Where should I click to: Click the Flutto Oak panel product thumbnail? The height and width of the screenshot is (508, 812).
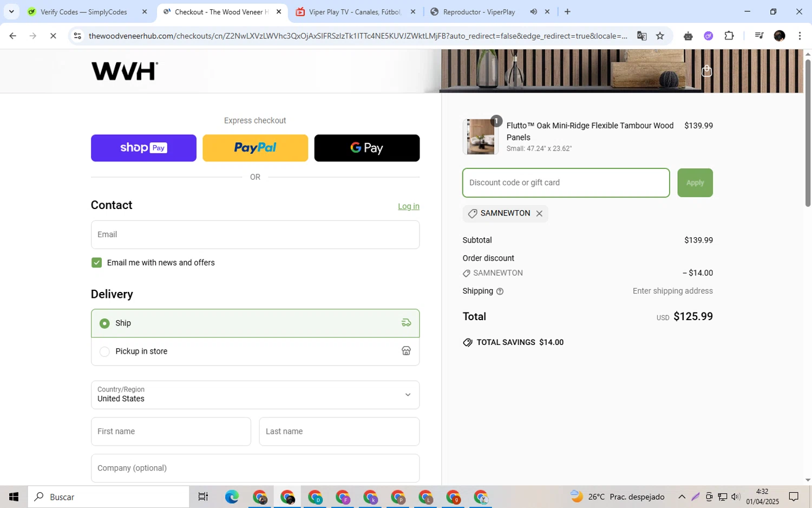pos(481,136)
